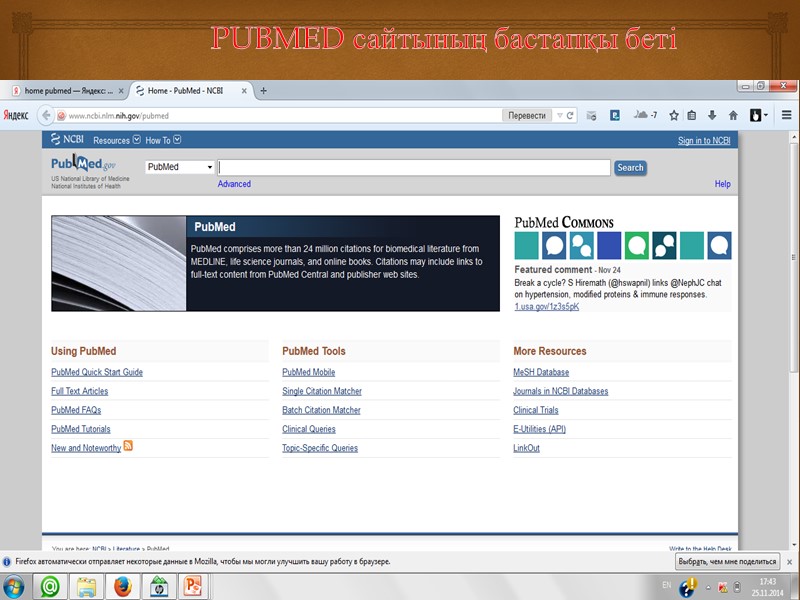Focus the PubMed search text field

[414, 167]
